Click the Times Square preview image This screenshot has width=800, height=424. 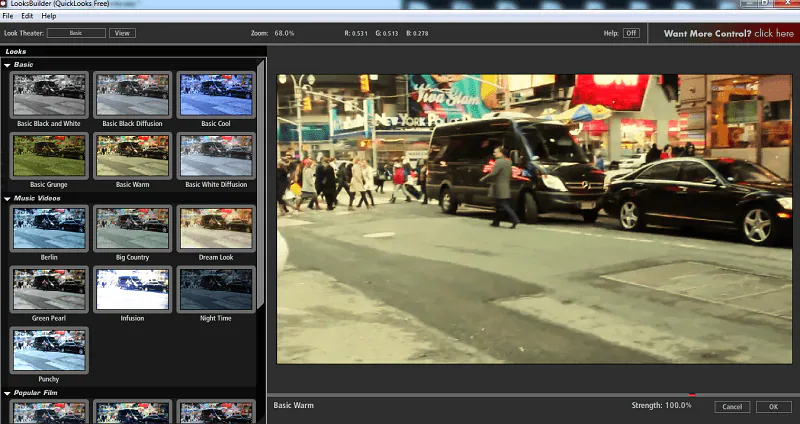point(534,219)
